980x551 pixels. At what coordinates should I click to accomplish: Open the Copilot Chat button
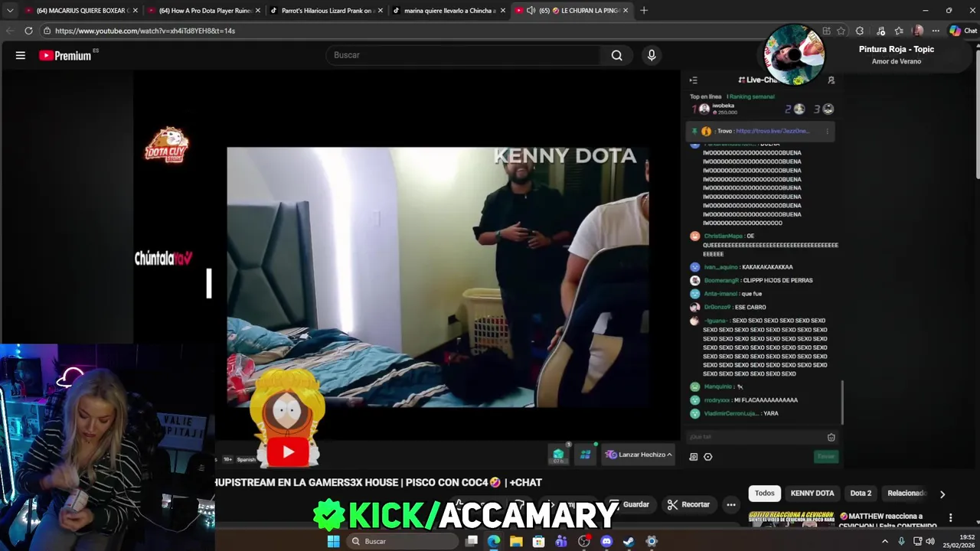[963, 31]
